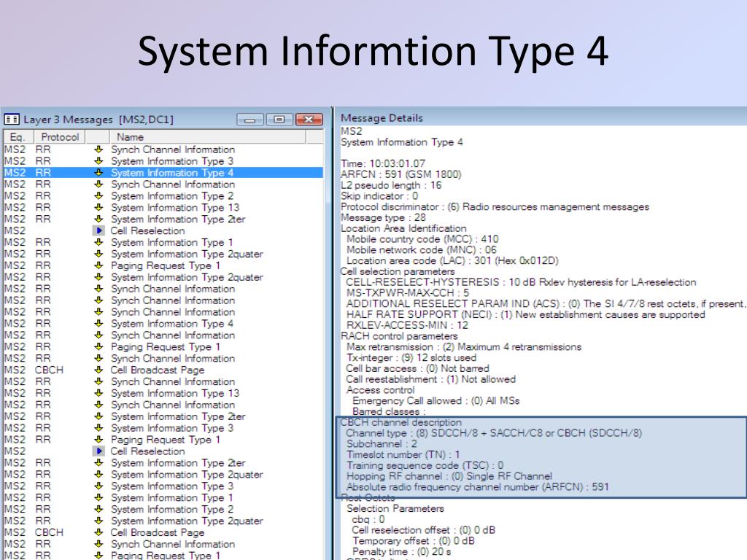Click the 'Time: 10:03:01.07' line
The width and height of the screenshot is (747, 560).
point(383,163)
